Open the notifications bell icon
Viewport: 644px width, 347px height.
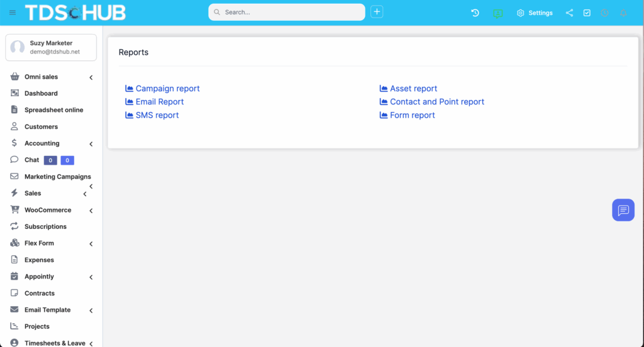(x=623, y=13)
